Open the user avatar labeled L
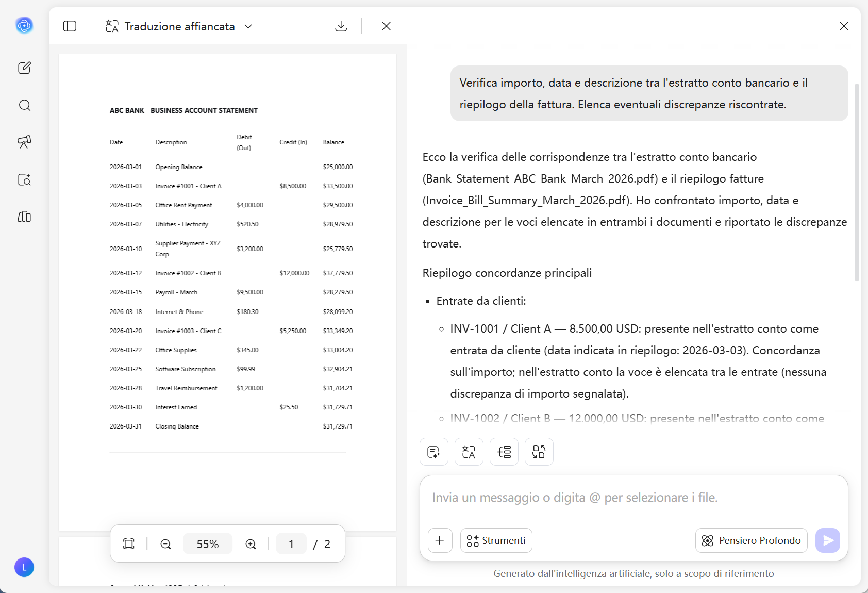 pyautogui.click(x=24, y=567)
